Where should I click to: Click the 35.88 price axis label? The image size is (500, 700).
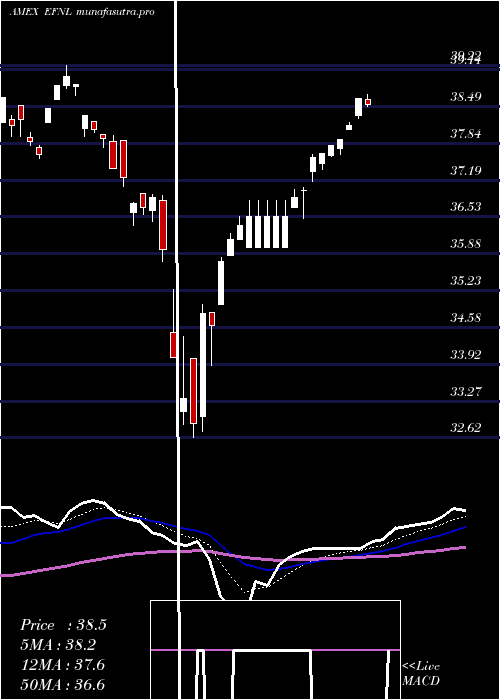[466, 244]
